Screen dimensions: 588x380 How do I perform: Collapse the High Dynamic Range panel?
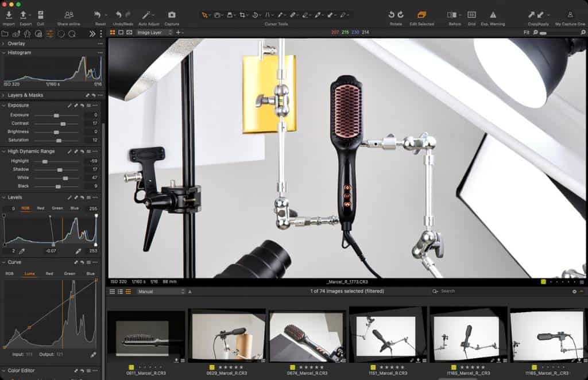(x=3, y=152)
